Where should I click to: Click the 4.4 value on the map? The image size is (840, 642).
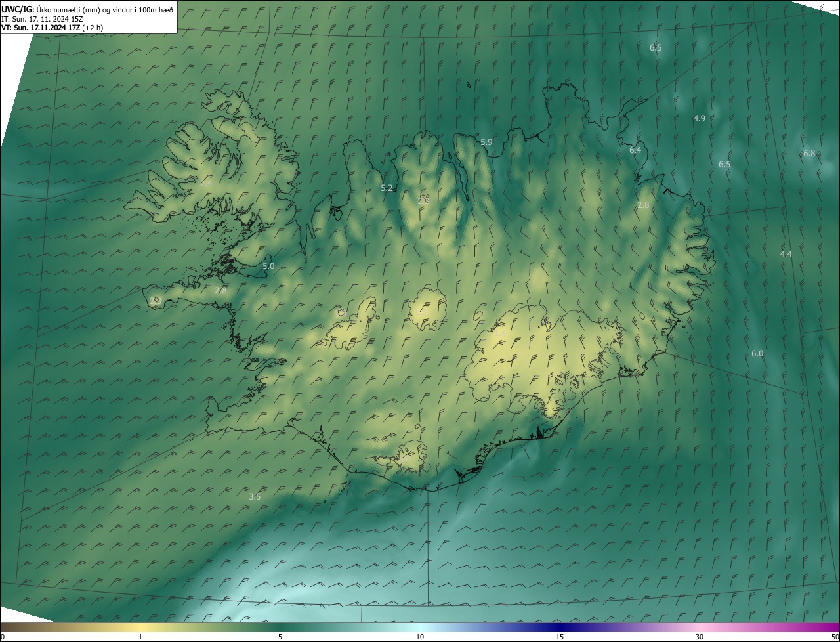[786, 254]
